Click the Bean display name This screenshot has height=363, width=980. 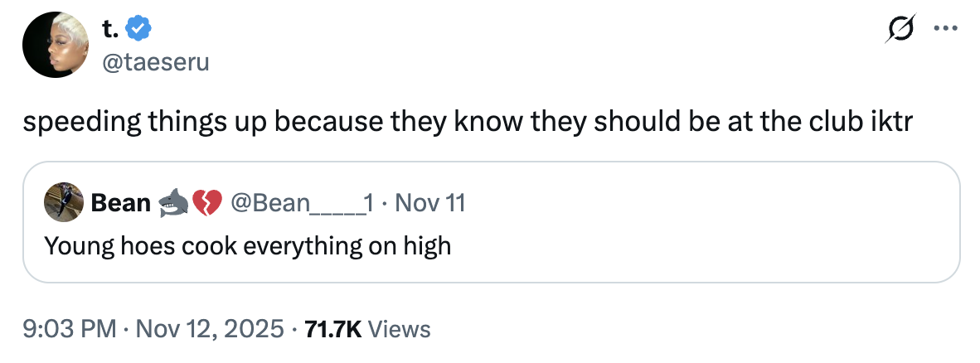pyautogui.click(x=119, y=202)
